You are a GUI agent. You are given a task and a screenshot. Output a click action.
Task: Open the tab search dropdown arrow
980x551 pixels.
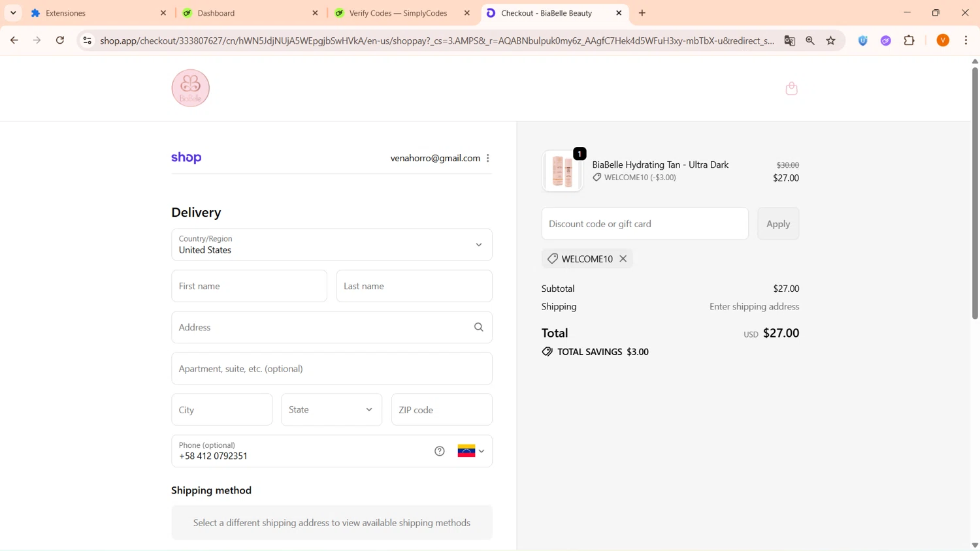click(13, 13)
